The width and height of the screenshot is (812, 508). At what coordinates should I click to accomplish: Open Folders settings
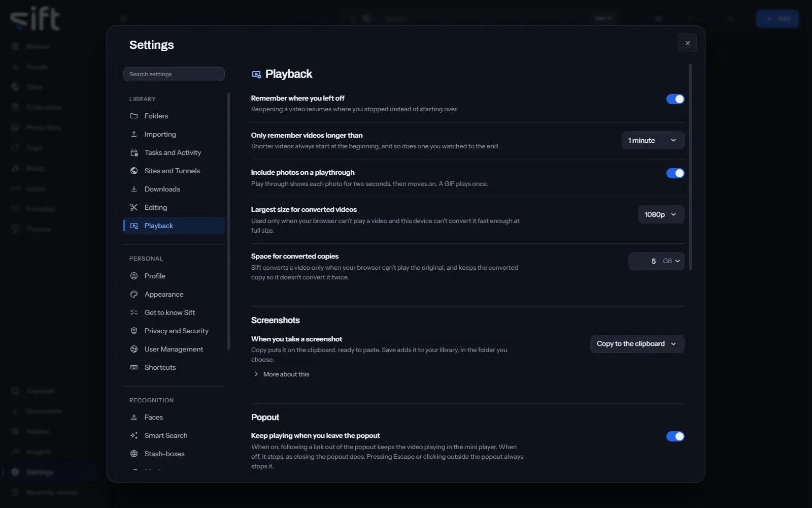tap(174, 116)
